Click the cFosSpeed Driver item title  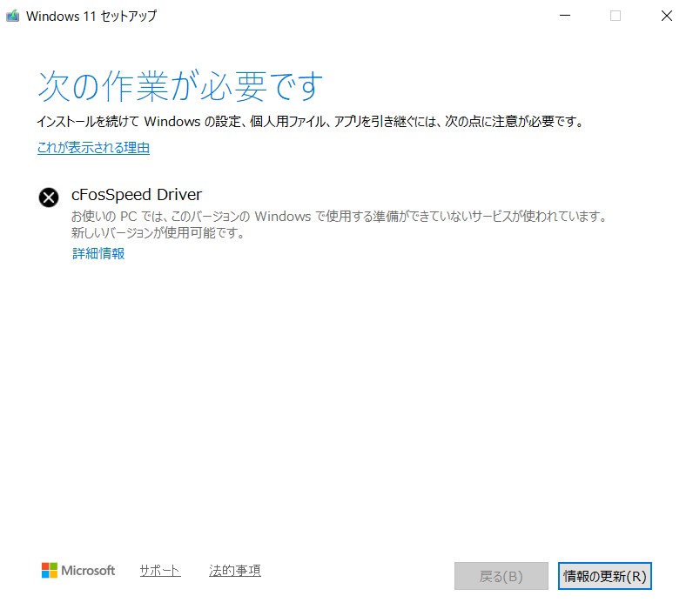point(137,195)
